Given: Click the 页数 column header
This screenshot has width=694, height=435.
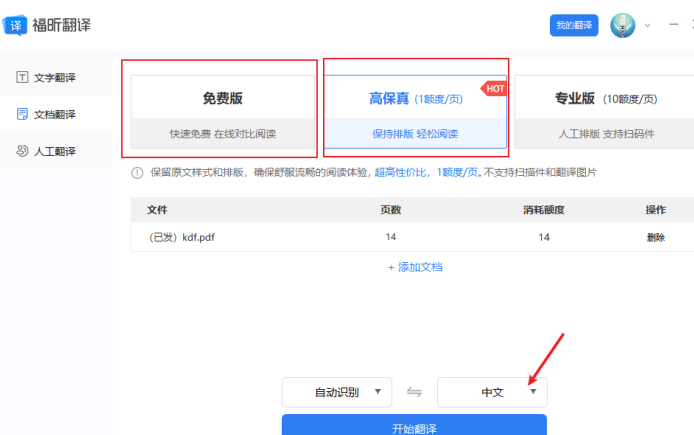Looking at the screenshot, I should [391, 210].
